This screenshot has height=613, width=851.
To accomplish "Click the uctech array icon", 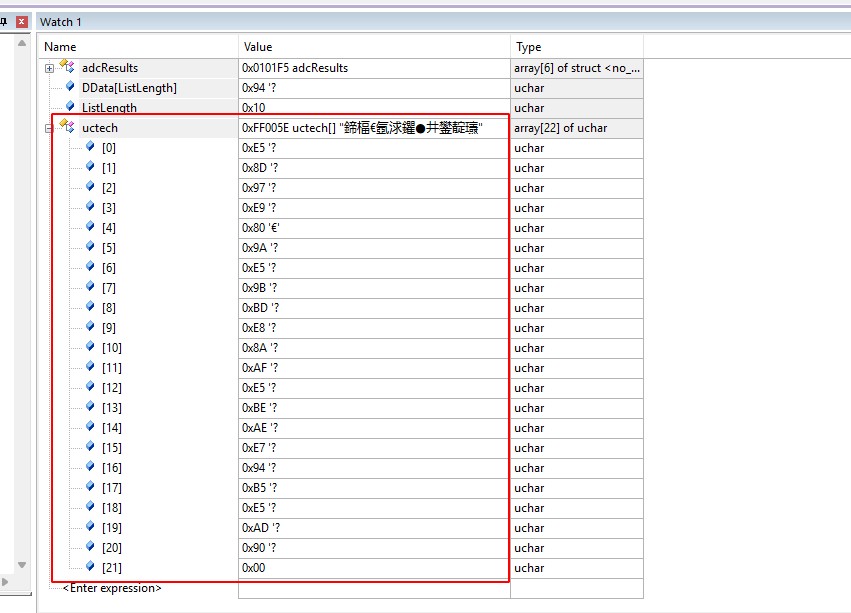I will (x=68, y=128).
